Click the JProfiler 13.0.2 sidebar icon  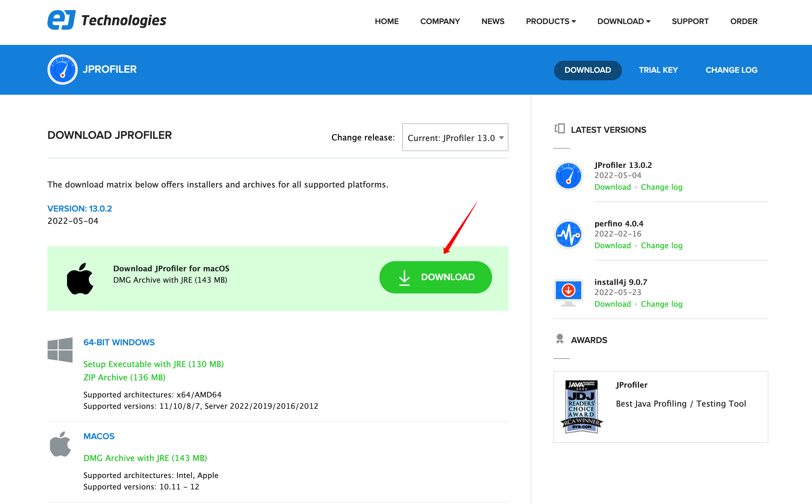(x=568, y=176)
